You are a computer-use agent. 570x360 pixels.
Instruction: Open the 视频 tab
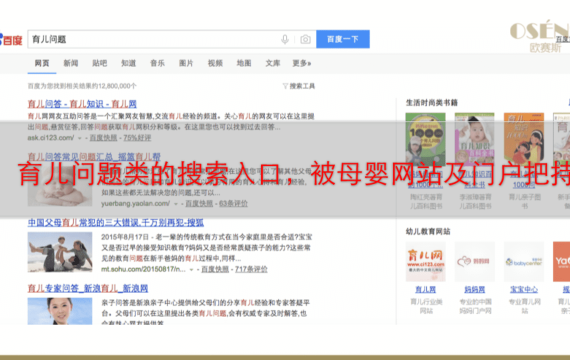(215, 63)
